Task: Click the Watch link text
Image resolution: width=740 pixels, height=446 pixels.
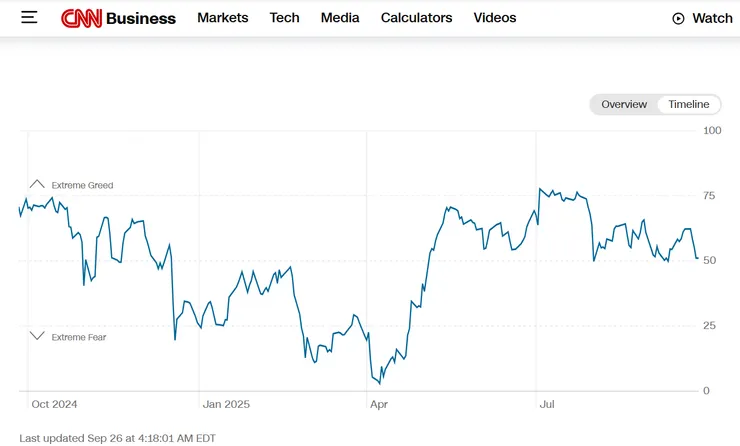Action: point(712,18)
